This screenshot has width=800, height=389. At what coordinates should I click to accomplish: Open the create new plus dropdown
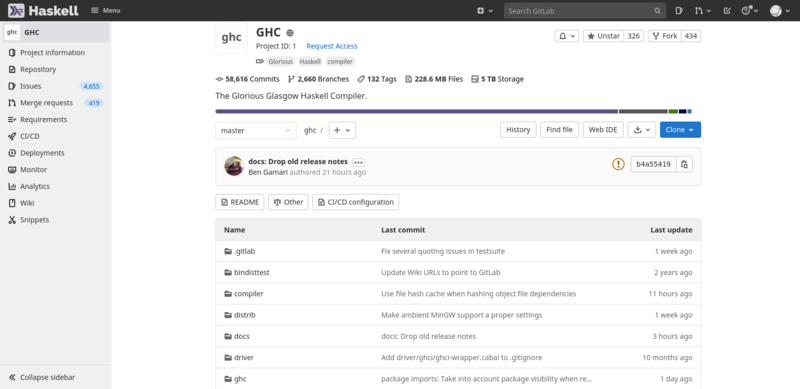[x=485, y=11]
